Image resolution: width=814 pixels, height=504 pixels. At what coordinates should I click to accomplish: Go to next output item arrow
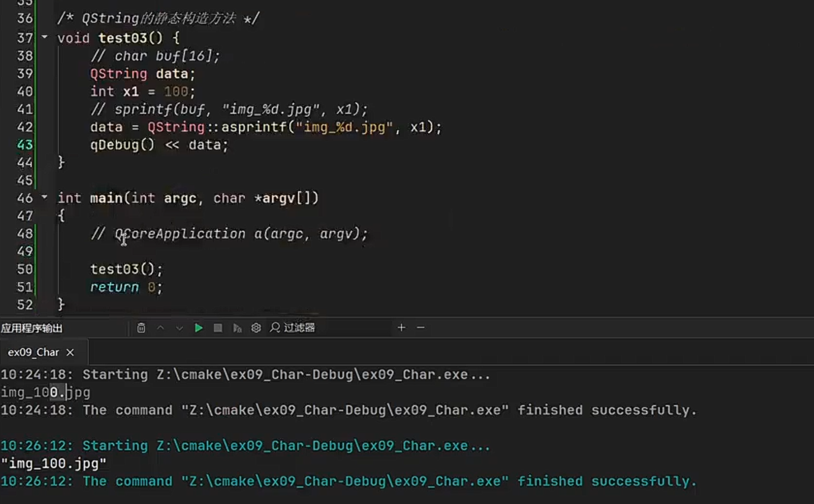(179, 328)
